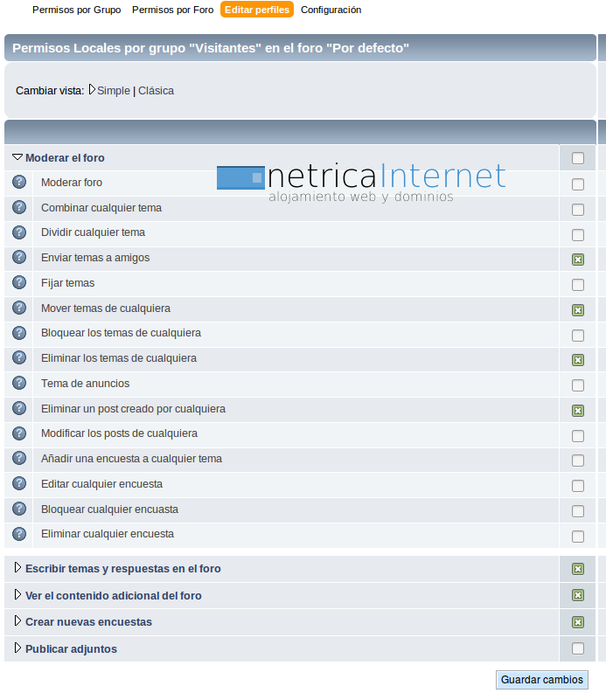This screenshot has height=700, width=606.
Task: Tick the Bloquear cualquier encuasta checkbox
Action: pos(577,511)
